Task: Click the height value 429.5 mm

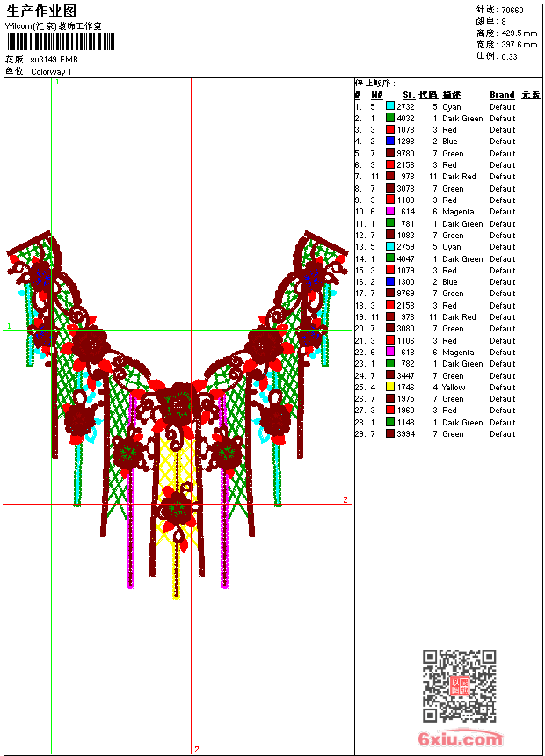Action: [519, 33]
